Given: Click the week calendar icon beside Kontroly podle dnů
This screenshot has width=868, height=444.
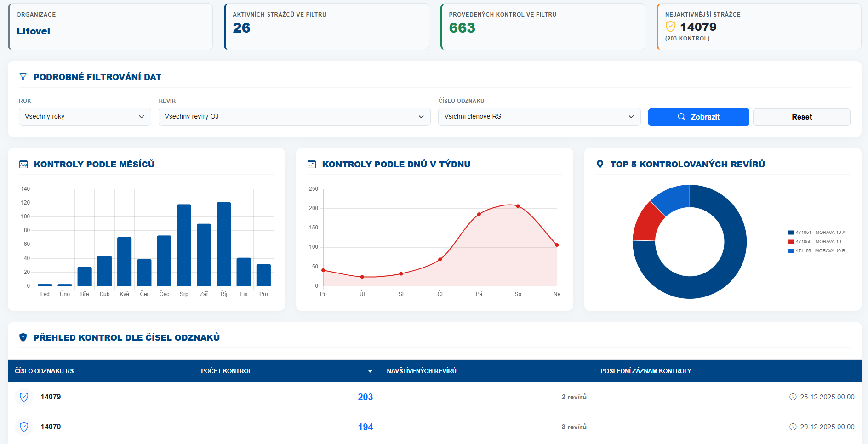Looking at the screenshot, I should 312,164.
